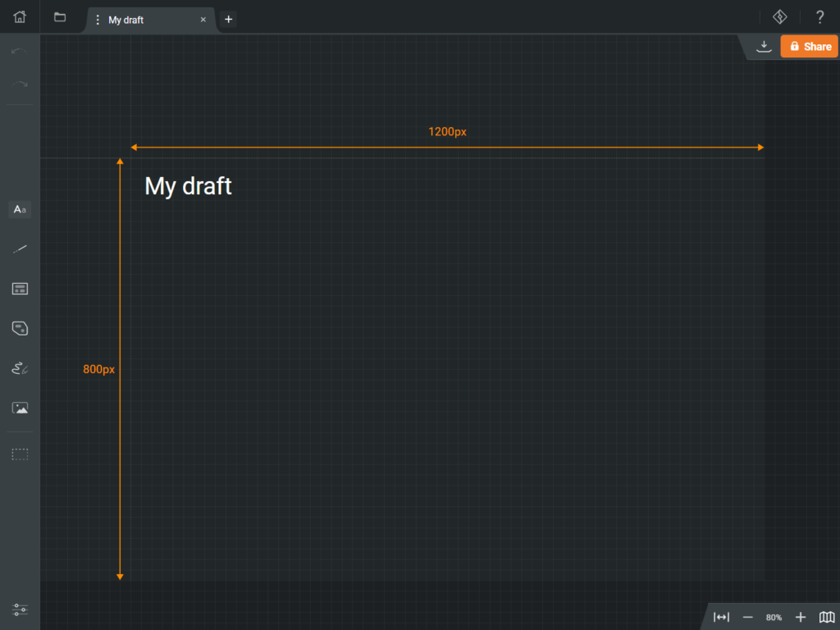This screenshot has height=630, width=840.
Task: Fit canvas to width icon
Action: pos(722,617)
